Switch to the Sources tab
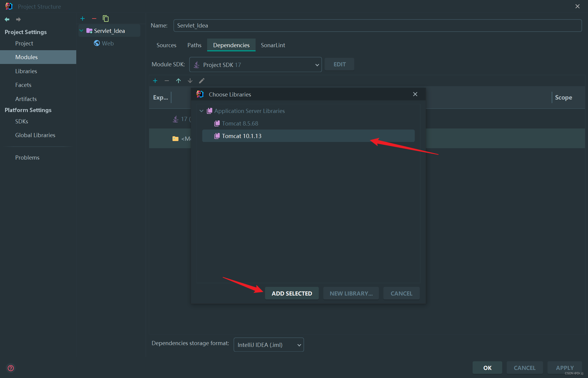The width and height of the screenshot is (588, 378). (167, 45)
